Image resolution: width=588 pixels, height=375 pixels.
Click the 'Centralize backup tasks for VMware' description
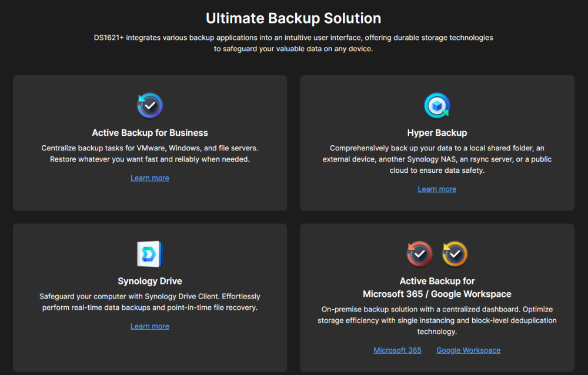[149, 154]
